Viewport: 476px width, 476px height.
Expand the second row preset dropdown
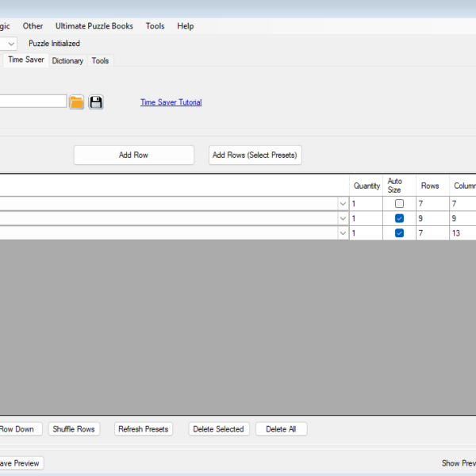pyautogui.click(x=343, y=218)
